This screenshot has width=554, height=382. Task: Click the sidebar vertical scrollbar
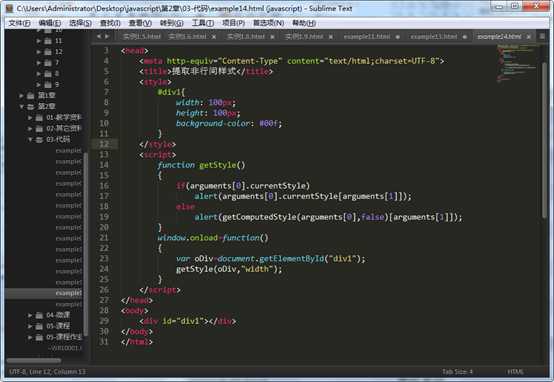(x=85, y=244)
